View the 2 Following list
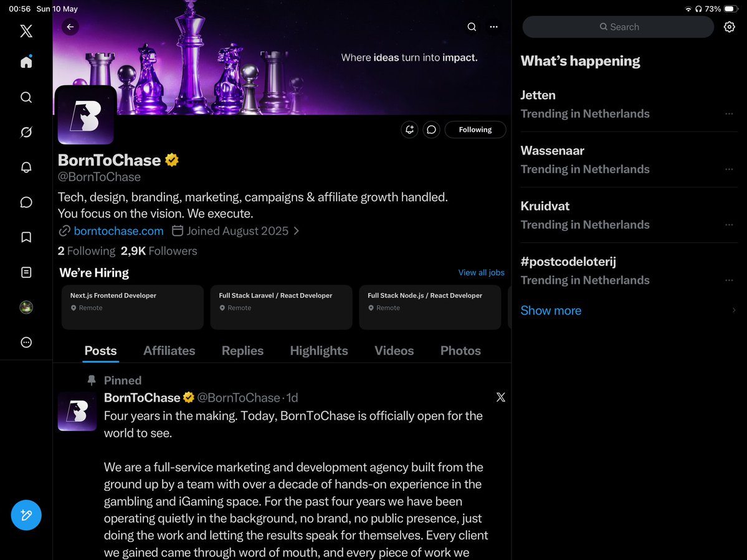The image size is (747, 560). (86, 251)
